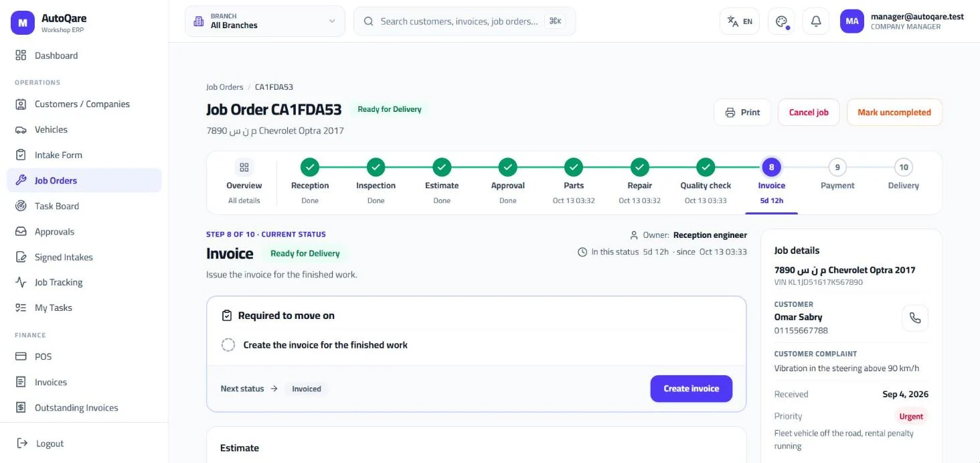Open My Tasks list
980x463 pixels.
point(84,308)
